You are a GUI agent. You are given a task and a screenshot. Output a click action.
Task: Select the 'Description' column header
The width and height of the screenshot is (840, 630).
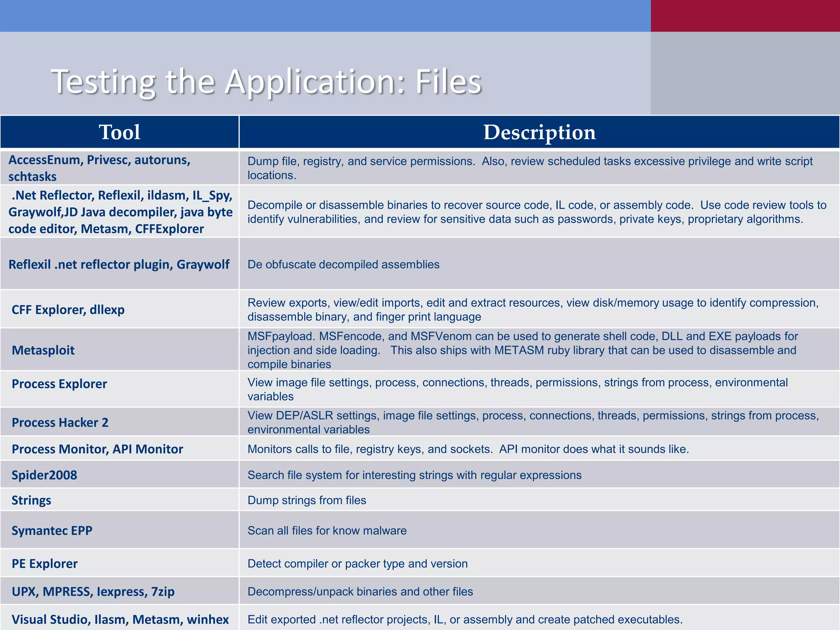539,132
